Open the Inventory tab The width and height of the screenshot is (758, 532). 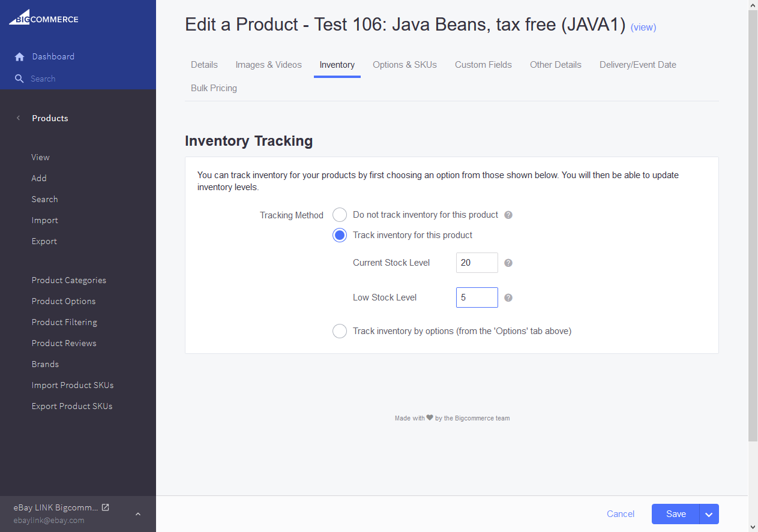pyautogui.click(x=337, y=65)
